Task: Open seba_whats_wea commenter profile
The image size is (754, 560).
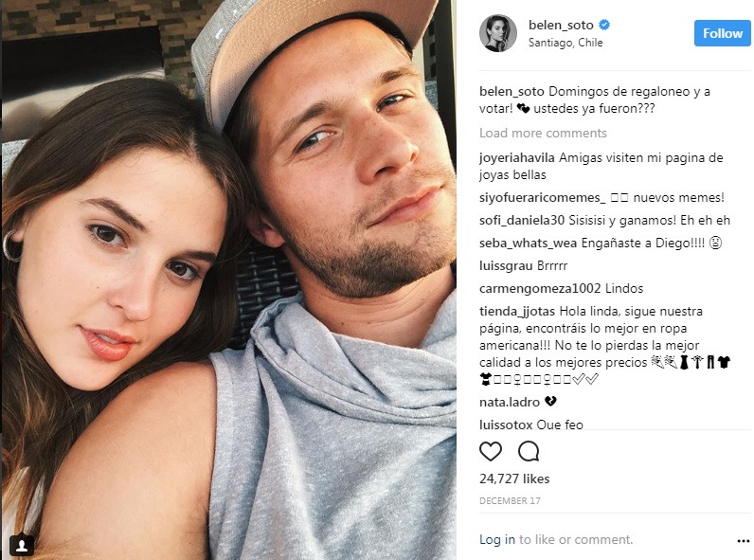Action: pos(528,243)
